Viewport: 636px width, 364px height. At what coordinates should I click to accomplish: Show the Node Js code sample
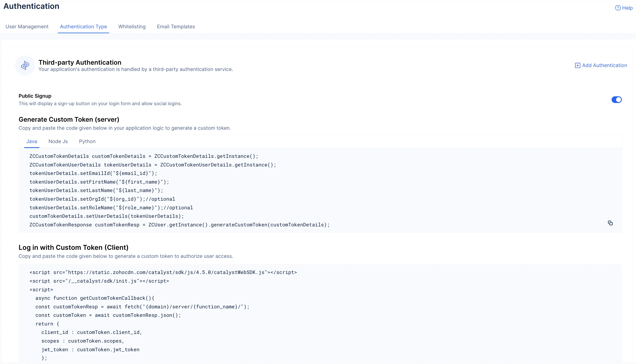[x=58, y=142]
